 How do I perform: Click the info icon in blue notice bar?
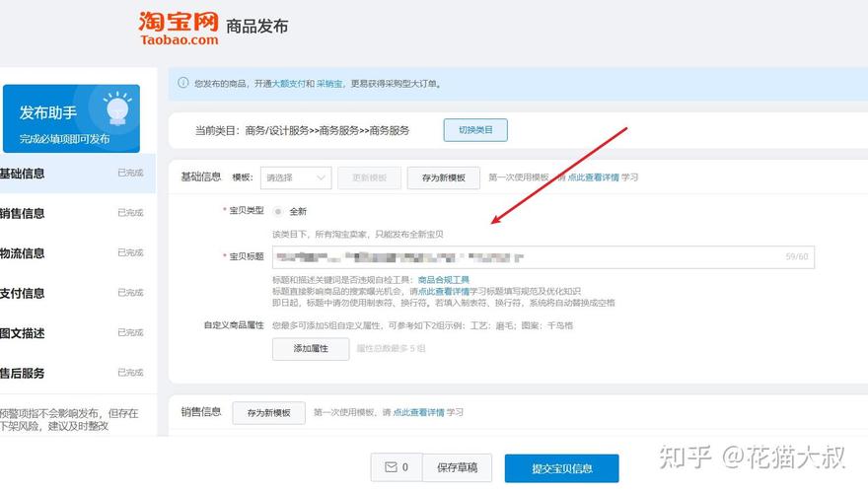(183, 84)
